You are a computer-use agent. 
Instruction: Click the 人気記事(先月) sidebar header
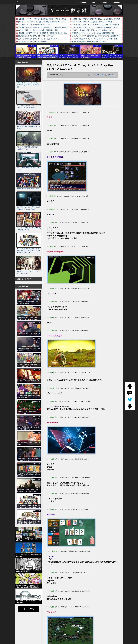pos(29,286)
